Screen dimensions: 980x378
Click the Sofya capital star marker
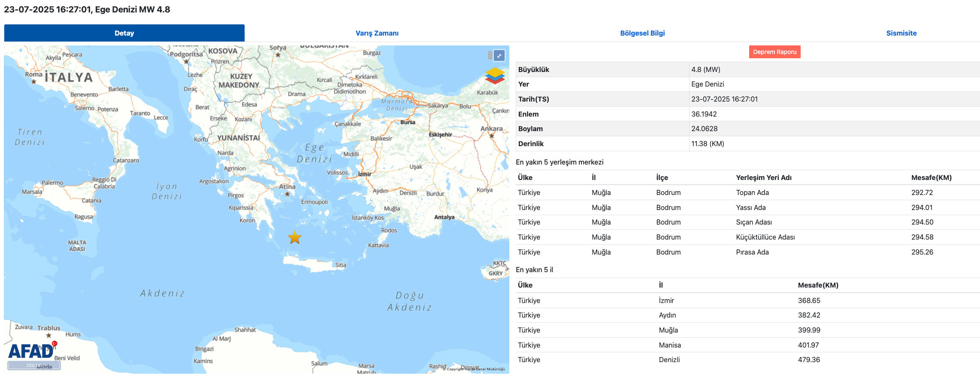[278, 55]
